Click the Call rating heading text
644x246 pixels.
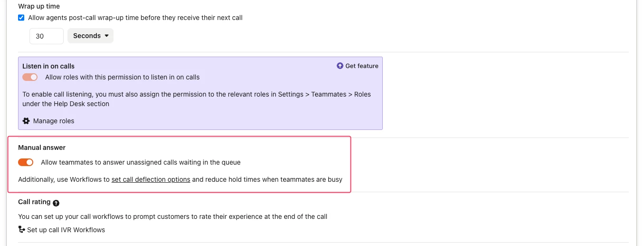click(34, 202)
